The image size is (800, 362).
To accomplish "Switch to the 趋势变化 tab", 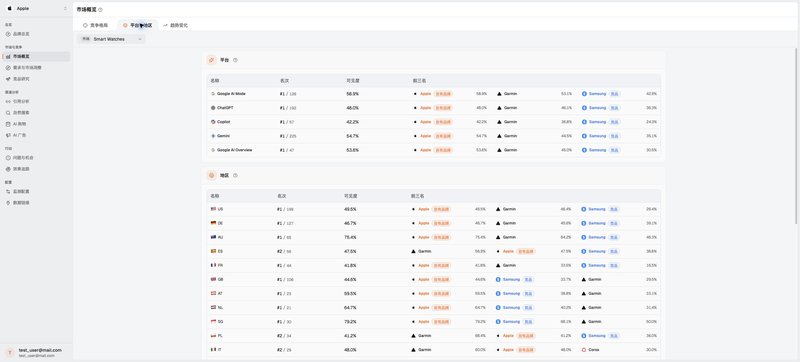I will [176, 25].
